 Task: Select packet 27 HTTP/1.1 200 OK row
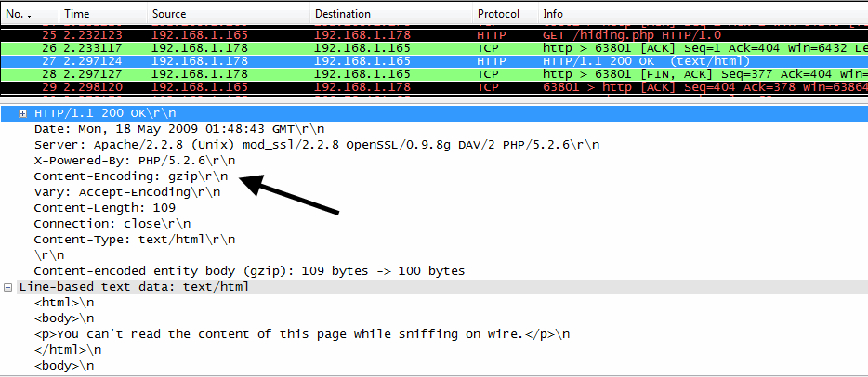pyautogui.click(x=434, y=60)
